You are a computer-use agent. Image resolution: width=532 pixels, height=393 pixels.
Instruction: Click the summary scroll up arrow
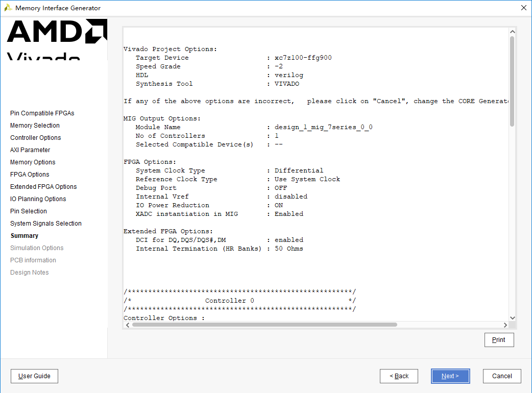coord(512,32)
